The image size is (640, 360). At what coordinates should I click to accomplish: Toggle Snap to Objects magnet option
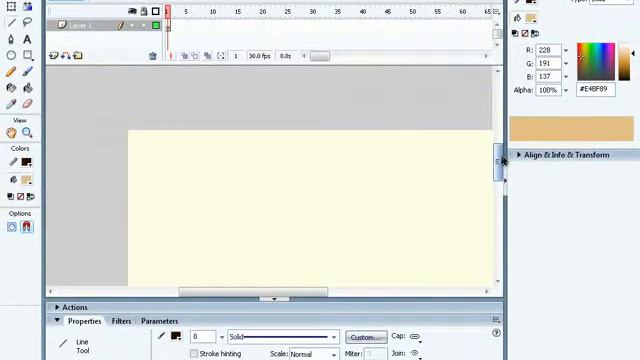[27, 227]
